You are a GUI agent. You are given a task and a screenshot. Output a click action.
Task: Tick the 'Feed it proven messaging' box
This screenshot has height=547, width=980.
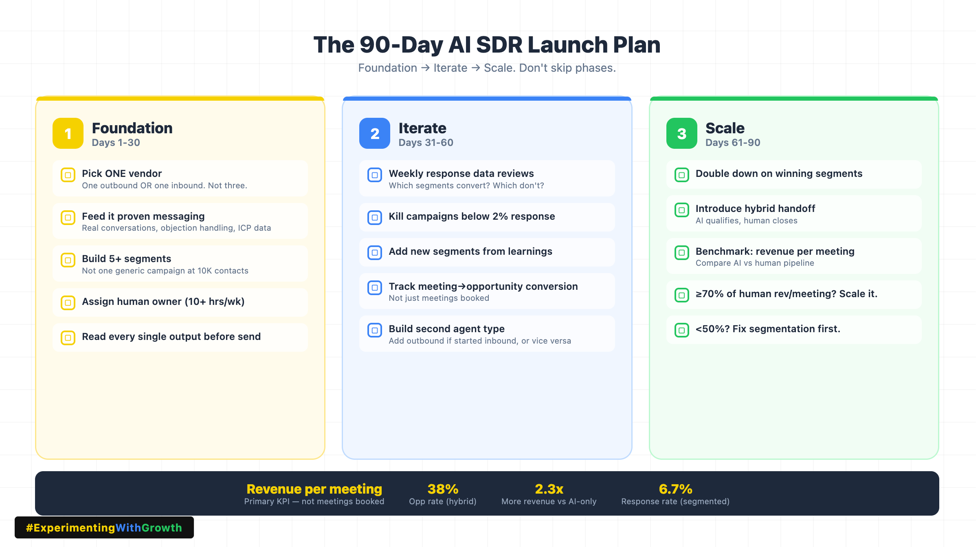coord(68,217)
